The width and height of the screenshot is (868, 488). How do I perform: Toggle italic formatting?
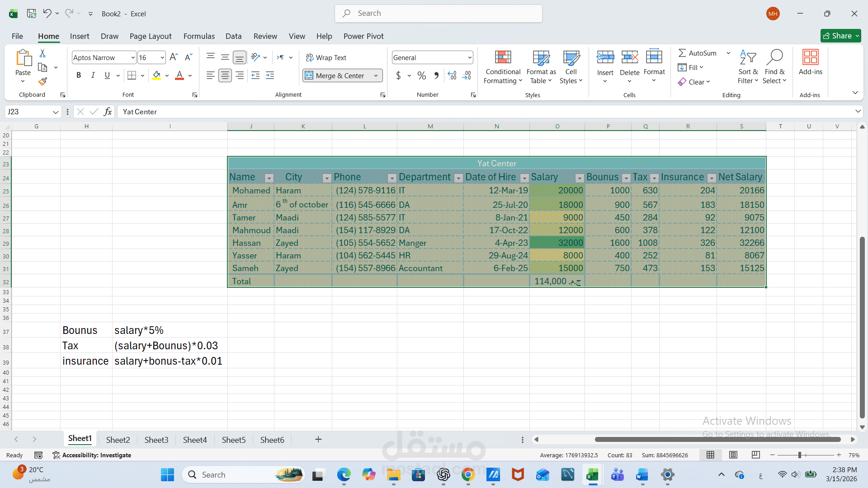93,75
